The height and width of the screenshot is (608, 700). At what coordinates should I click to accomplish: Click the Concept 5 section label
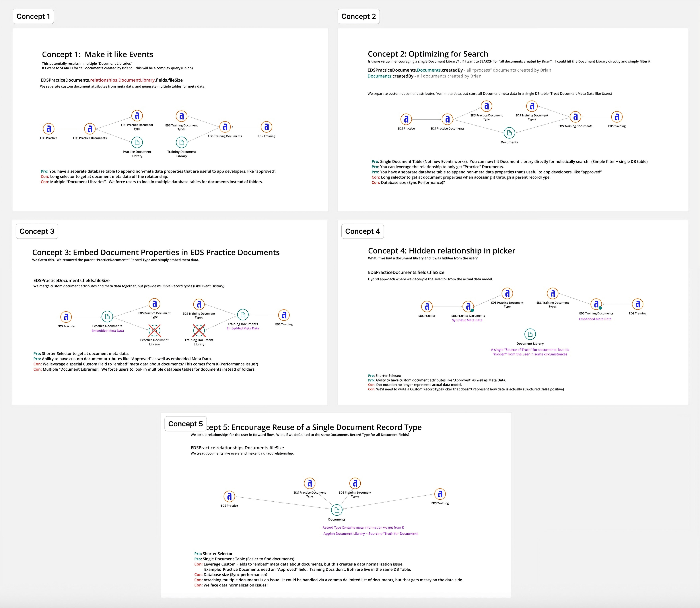185,424
